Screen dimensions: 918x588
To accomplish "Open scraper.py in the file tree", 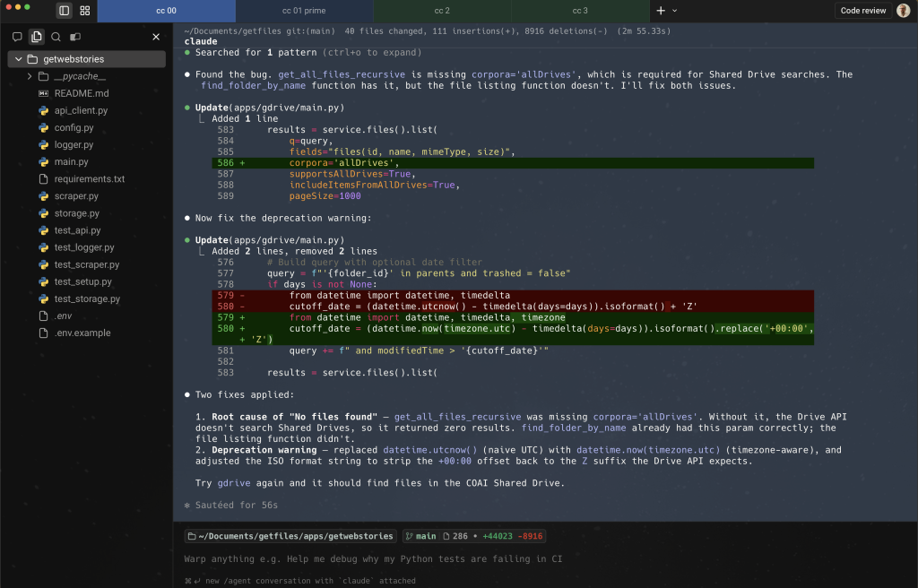I will tap(76, 196).
